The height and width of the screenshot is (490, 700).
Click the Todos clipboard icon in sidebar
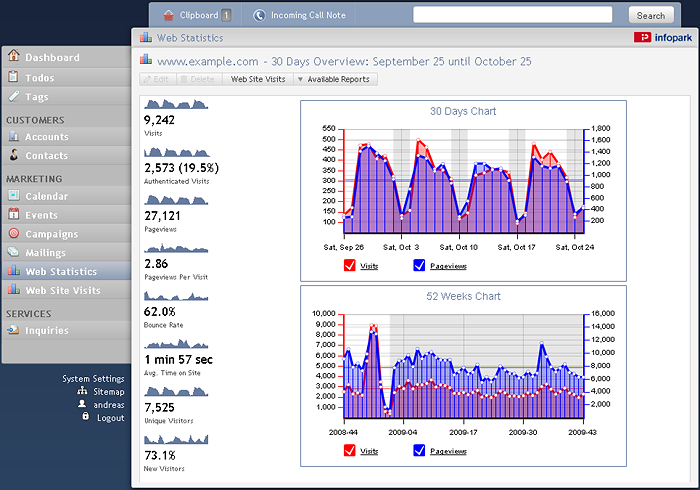point(14,76)
